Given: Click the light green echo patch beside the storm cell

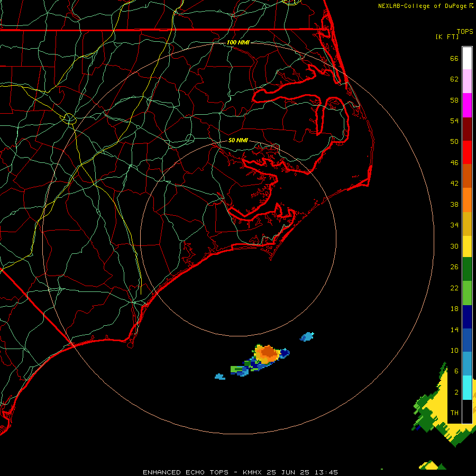Looking at the screenshot, I should 237,369.
